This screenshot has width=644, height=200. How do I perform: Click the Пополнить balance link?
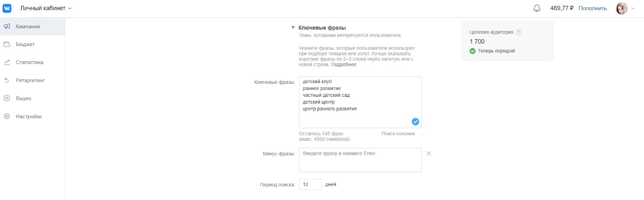[x=592, y=8]
